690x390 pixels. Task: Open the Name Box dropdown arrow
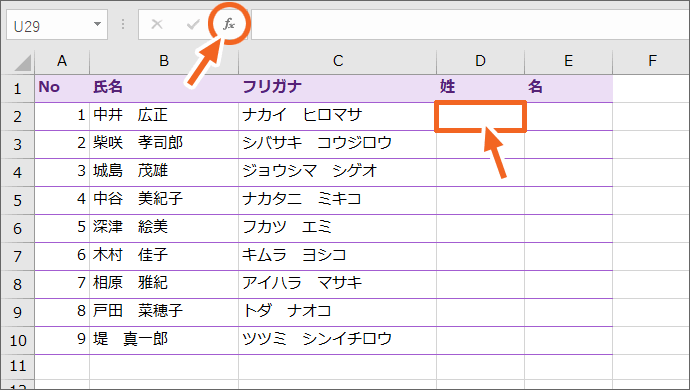[x=97, y=24]
